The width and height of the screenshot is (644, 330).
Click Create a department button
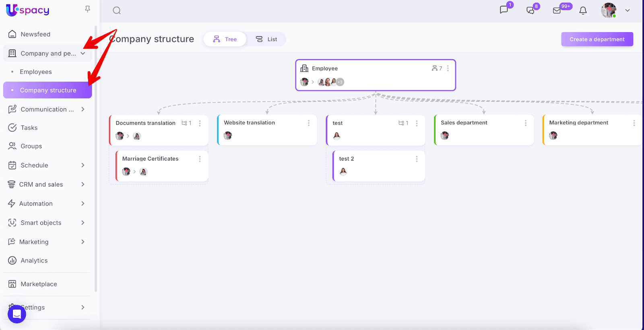coord(597,39)
